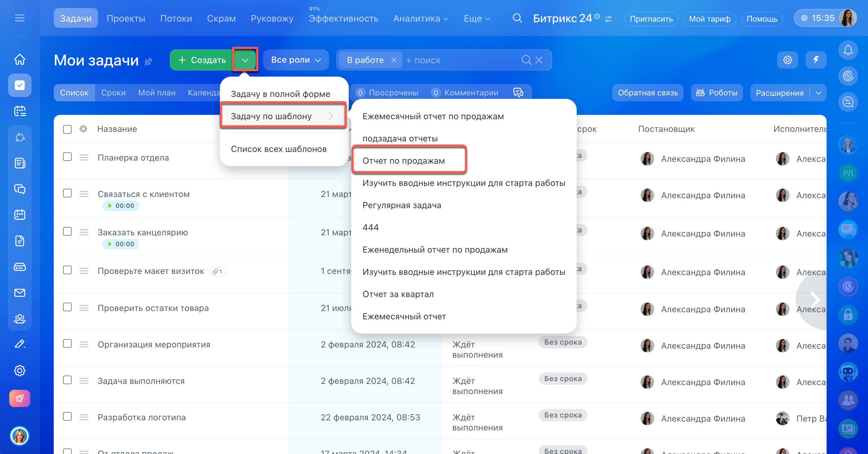Toggle the select-all checkbox in header
Image resolution: width=868 pixels, height=454 pixels.
[67, 129]
